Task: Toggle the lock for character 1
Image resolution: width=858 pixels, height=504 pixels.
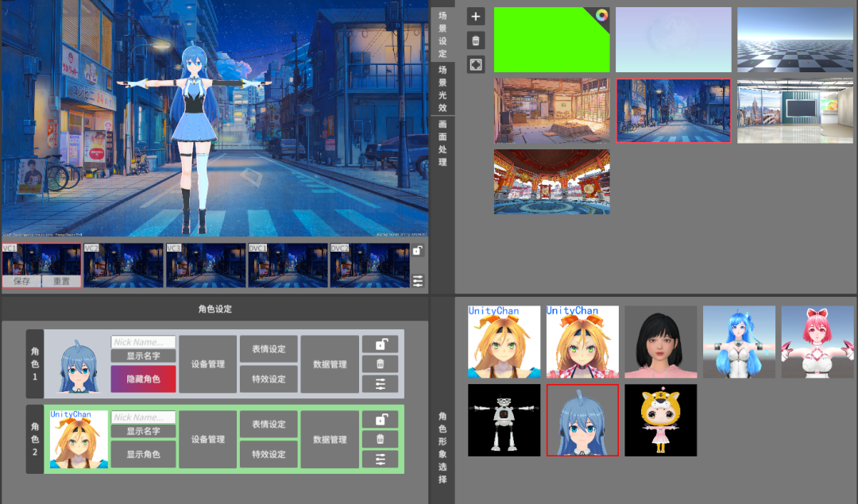Action: [380, 344]
